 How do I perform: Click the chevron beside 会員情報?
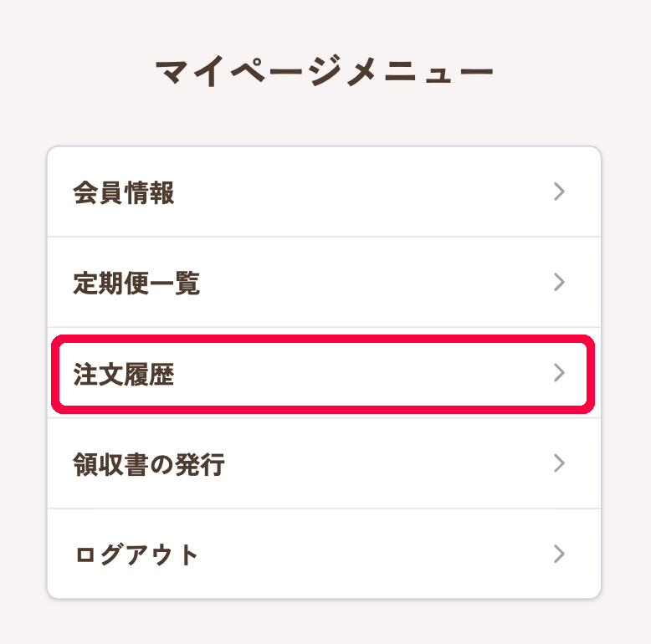click(x=560, y=192)
